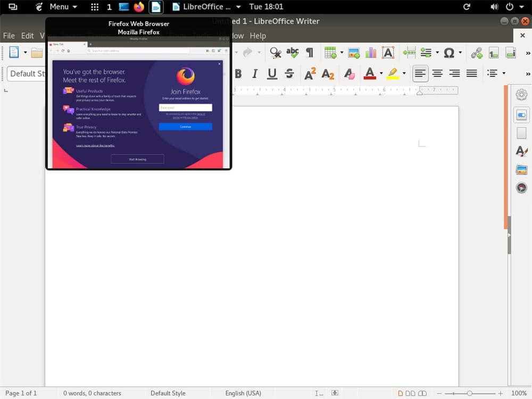Toggle Bold formatting

(238, 73)
